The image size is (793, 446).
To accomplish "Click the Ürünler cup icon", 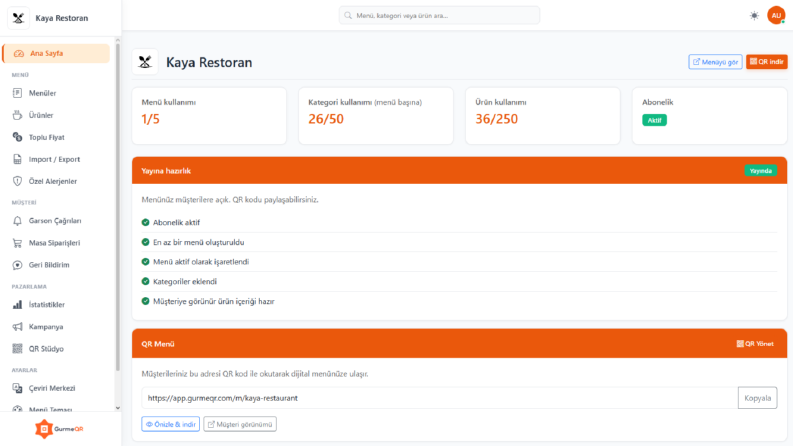I will 17,115.
